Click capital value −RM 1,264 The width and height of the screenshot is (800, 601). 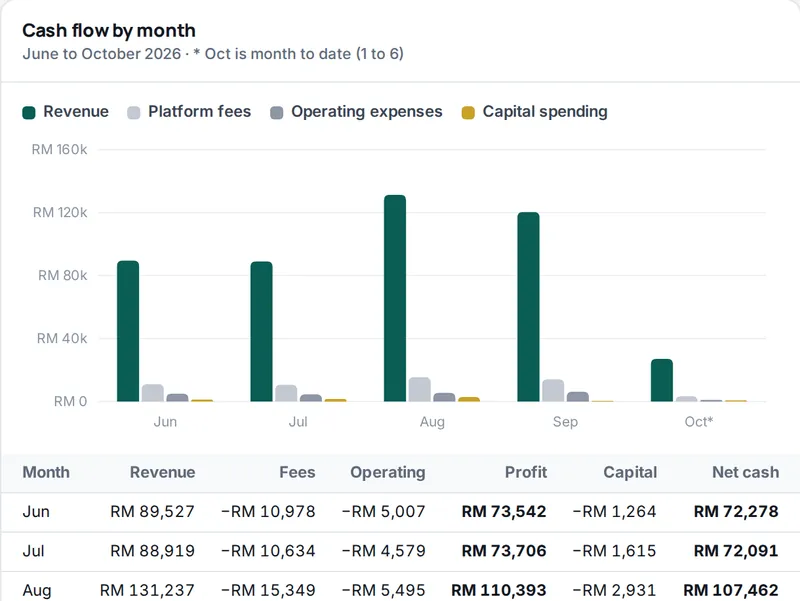[x=615, y=512]
